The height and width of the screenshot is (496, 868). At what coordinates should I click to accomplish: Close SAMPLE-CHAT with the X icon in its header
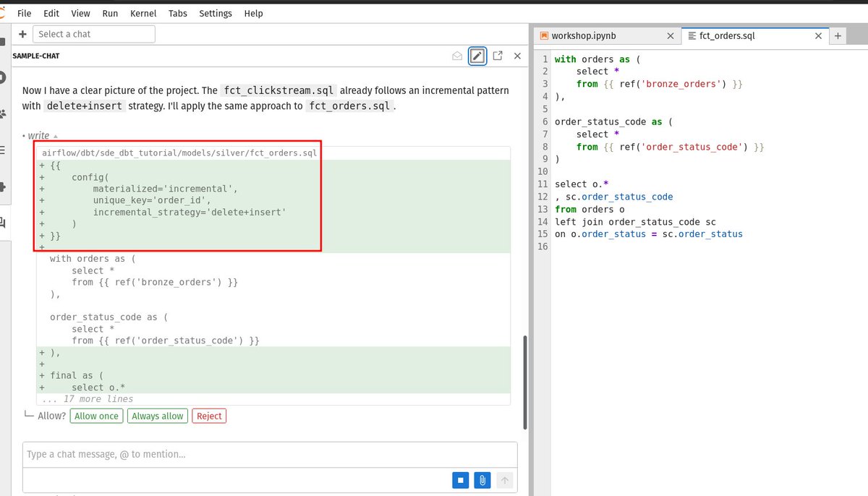tap(517, 56)
